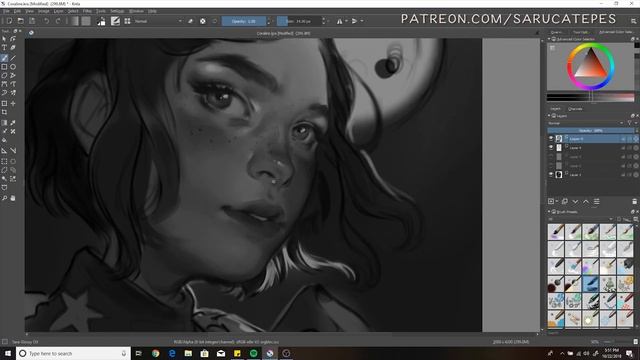The width and height of the screenshot is (640, 360).
Task: Open the layer filter funnel button
Action: 629,123
